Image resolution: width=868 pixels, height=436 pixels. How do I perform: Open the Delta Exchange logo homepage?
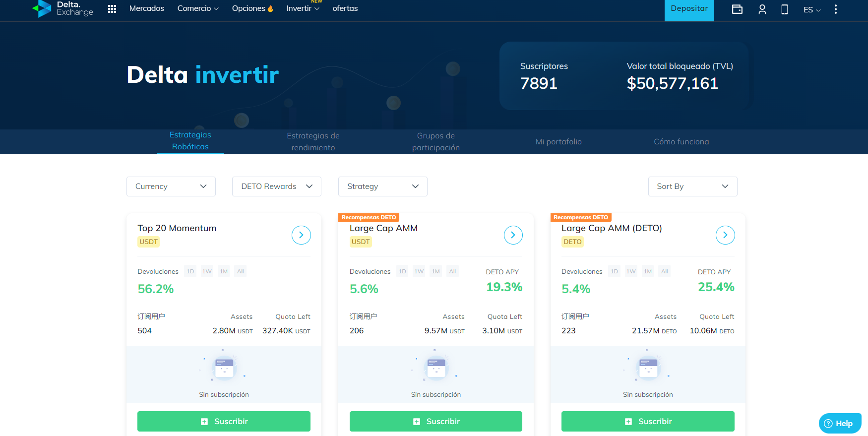click(x=62, y=8)
